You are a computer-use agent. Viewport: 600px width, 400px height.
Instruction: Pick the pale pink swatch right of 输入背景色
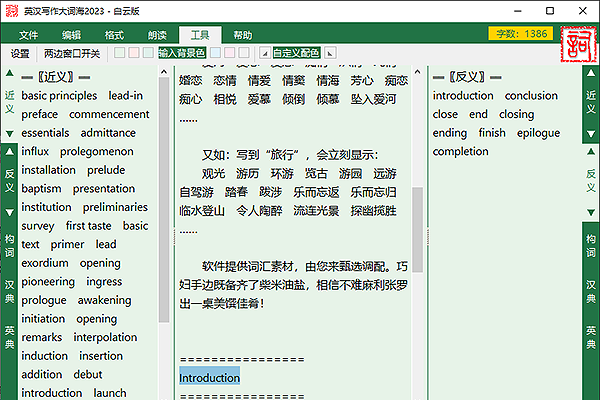coord(230,53)
